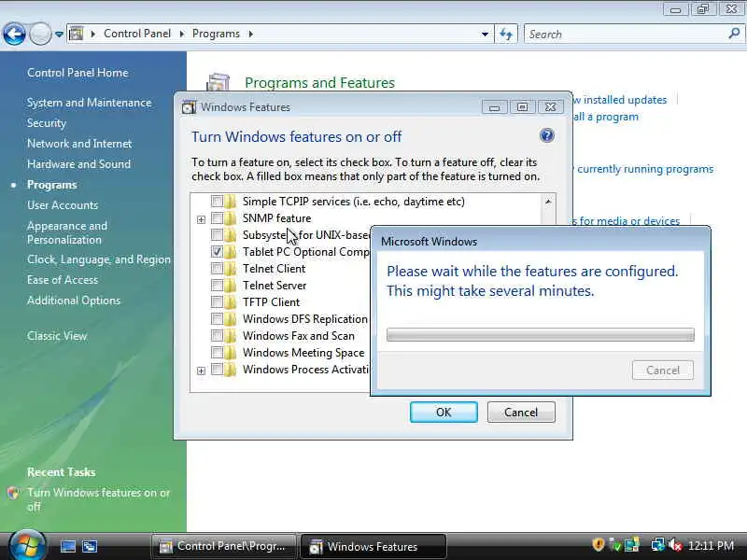
Task: Click Cancel in Windows Features dialog
Action: point(521,412)
